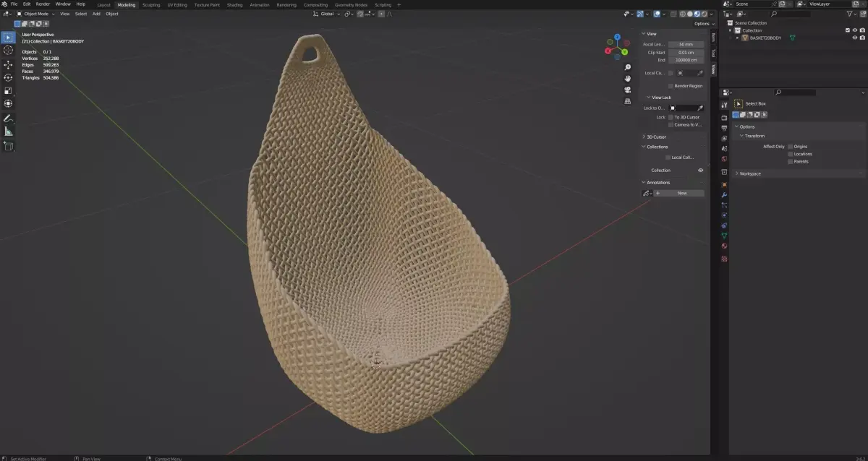Viewport: 868px width, 461px height.
Task: Toggle BASKET20BODY visibility eye in outliner
Action: (x=854, y=38)
